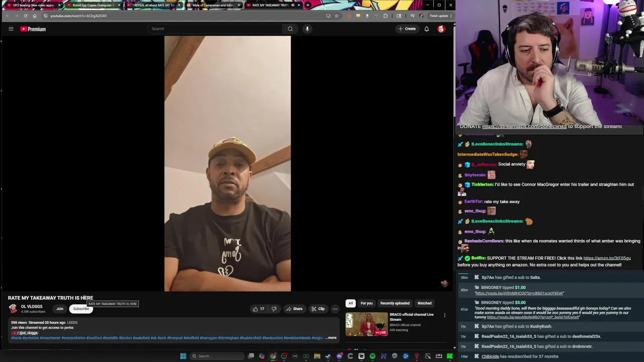Open a new browser tab

[x=307, y=5]
